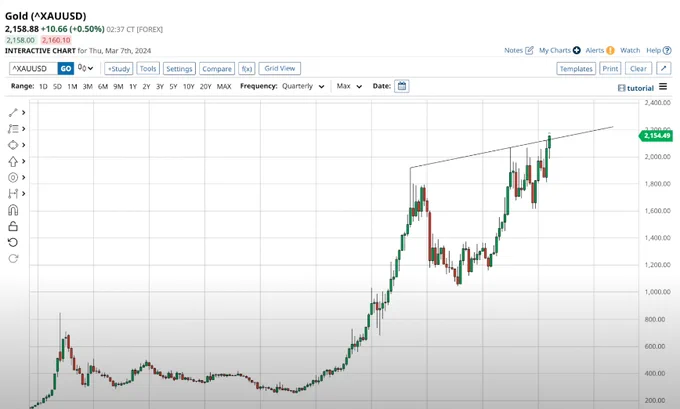680x409 pixels.
Task: Set range to 10Y
Action: tap(189, 86)
